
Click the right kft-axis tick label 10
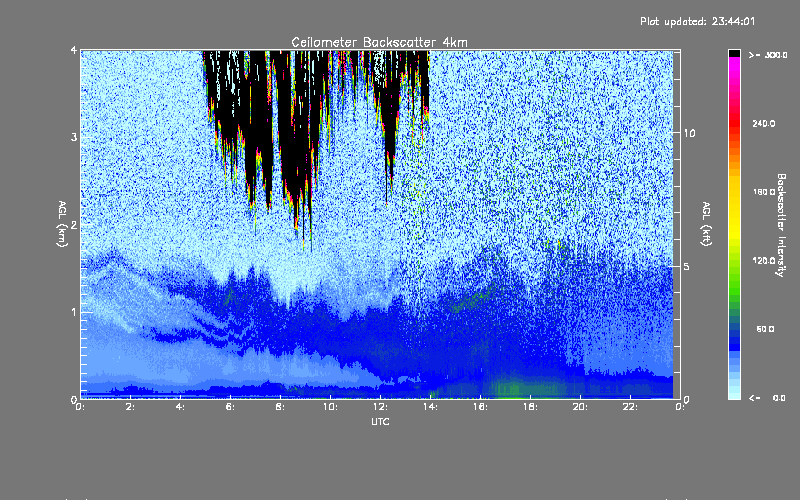coord(689,133)
